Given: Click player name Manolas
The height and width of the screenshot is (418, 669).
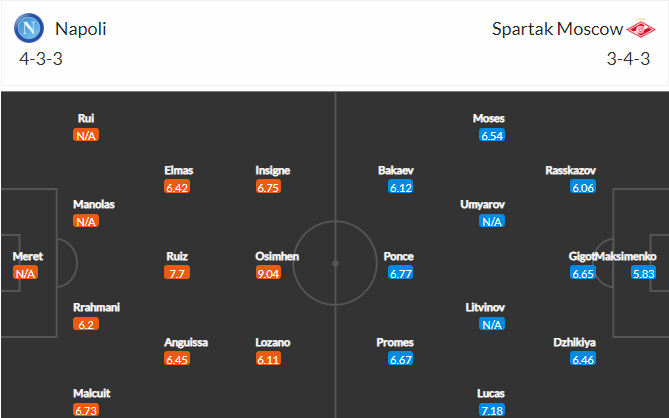Looking at the screenshot, I should pyautogui.click(x=94, y=204).
